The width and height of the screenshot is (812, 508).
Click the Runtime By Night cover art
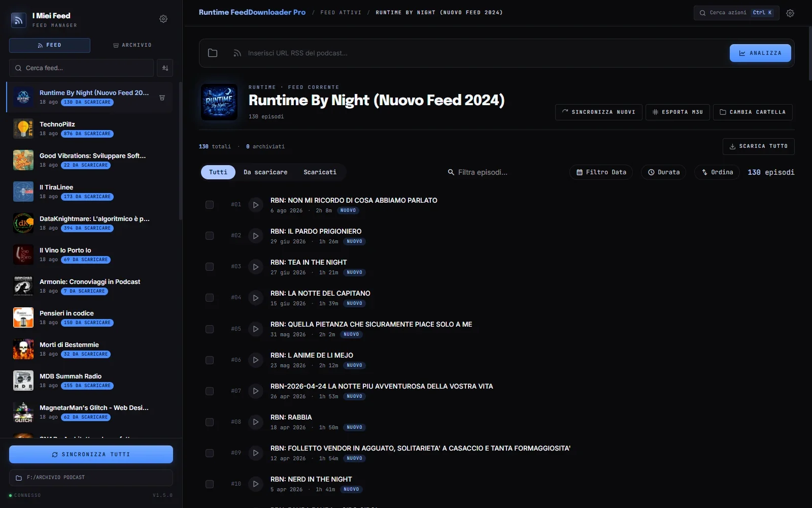[219, 102]
